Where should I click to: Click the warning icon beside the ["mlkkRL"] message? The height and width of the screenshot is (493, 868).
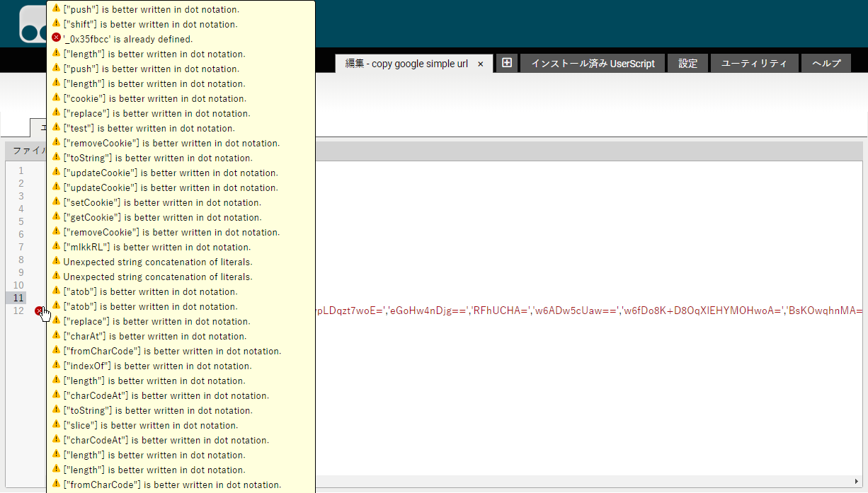56,247
